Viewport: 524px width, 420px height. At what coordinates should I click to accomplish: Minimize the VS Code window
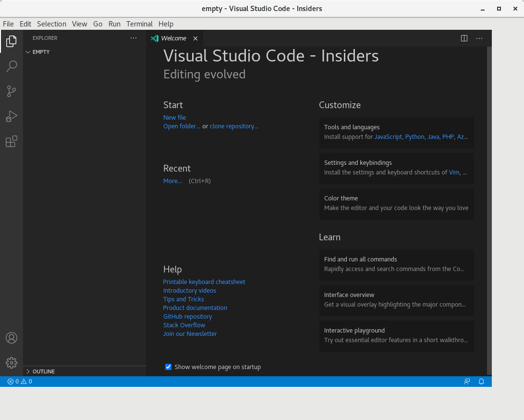click(483, 9)
